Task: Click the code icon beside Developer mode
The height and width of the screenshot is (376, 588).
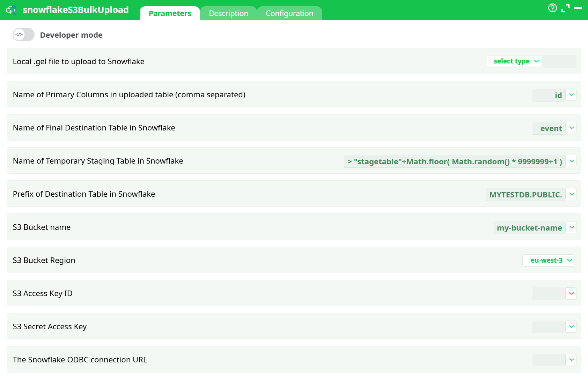Action: [18, 35]
